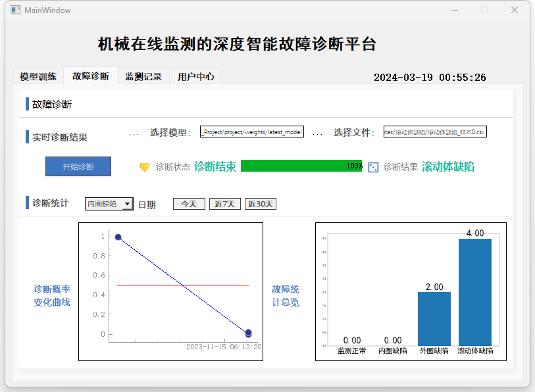Click the MainWindow app icon in title bar

point(15,11)
